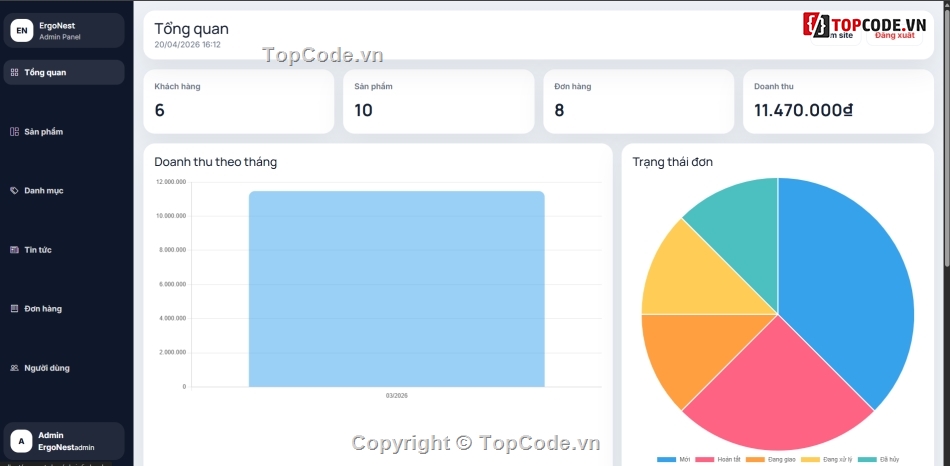Click the 03/2026 axis label

[x=397, y=395]
